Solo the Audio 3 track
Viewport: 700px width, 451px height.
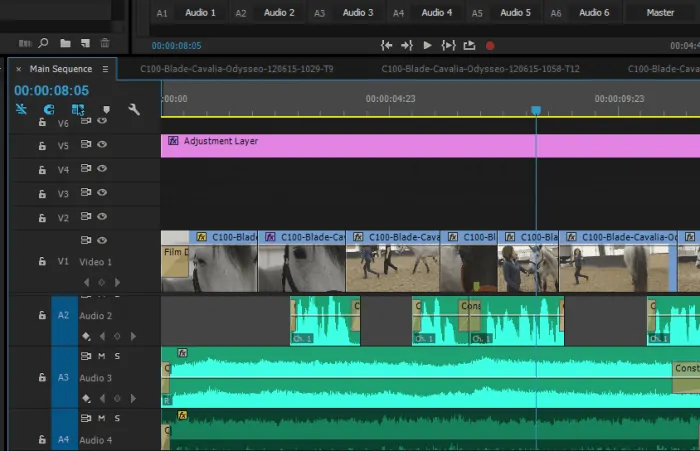[117, 356]
